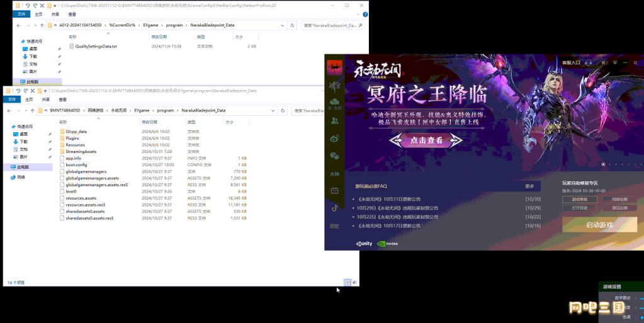644x323 pixels.
Task: Open the 10月17日更新公告 news item
Action: 389,225
